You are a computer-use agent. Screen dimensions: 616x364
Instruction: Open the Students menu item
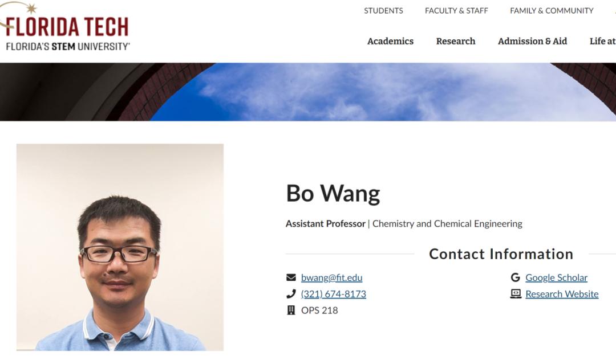click(383, 11)
